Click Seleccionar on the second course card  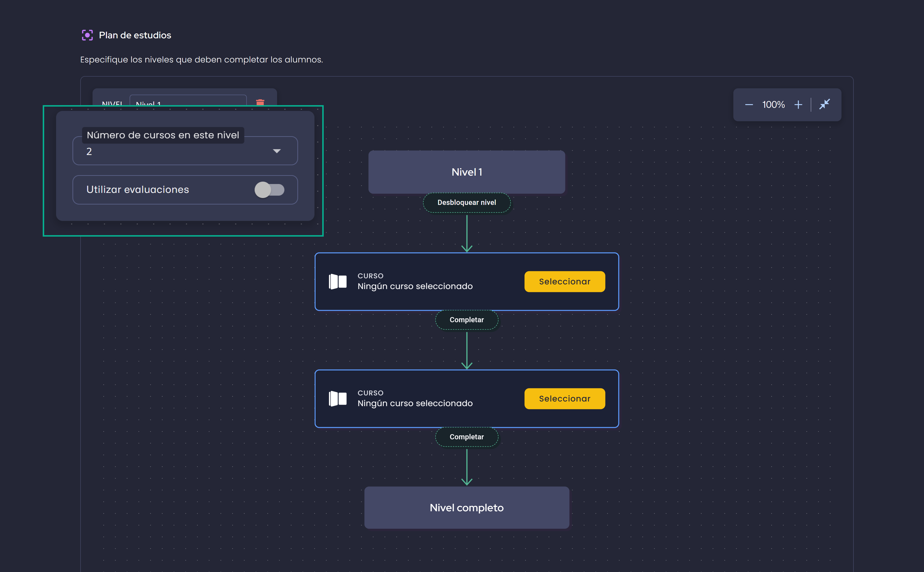click(564, 398)
